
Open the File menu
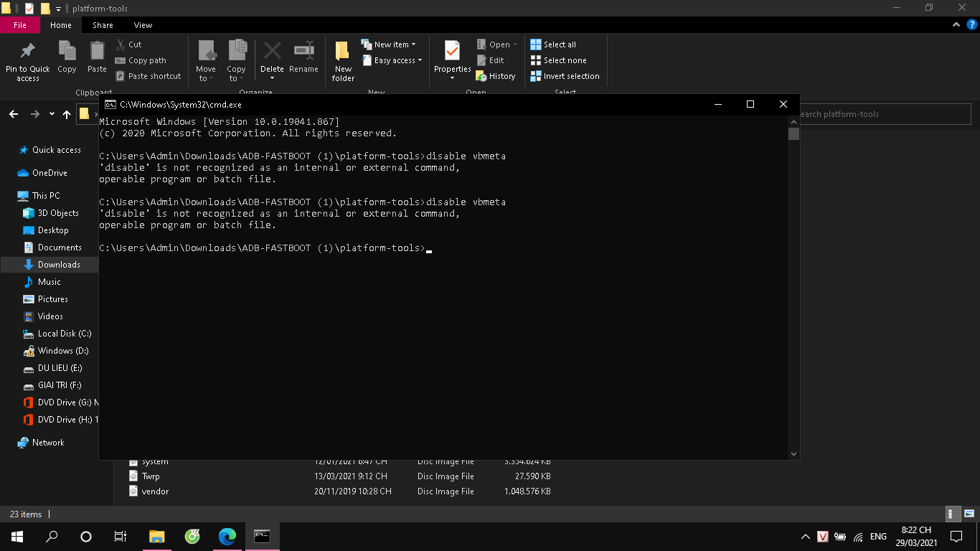(x=20, y=25)
